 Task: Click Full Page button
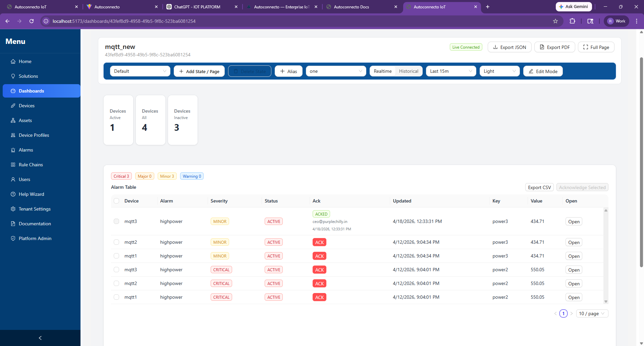coord(596,47)
